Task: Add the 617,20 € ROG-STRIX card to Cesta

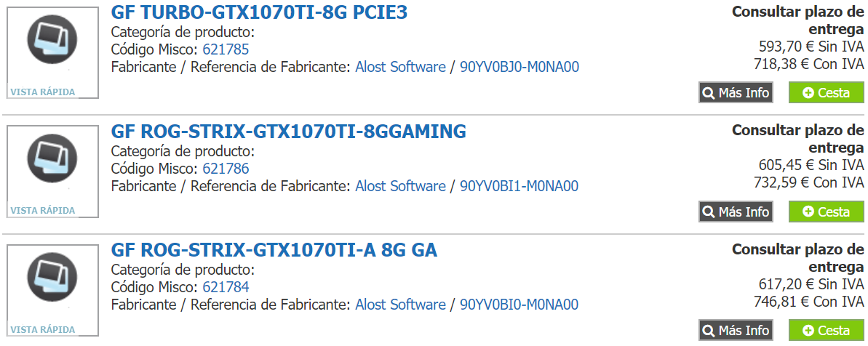Action: (x=826, y=330)
